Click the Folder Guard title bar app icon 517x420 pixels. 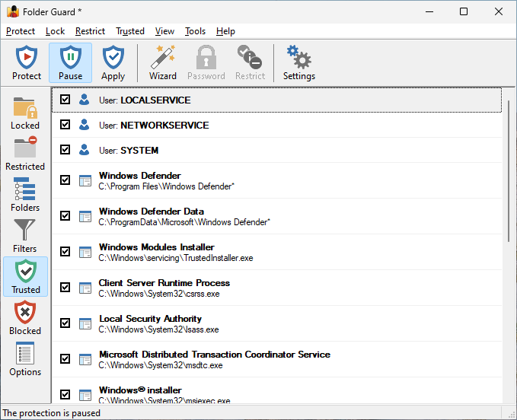pyautogui.click(x=12, y=11)
